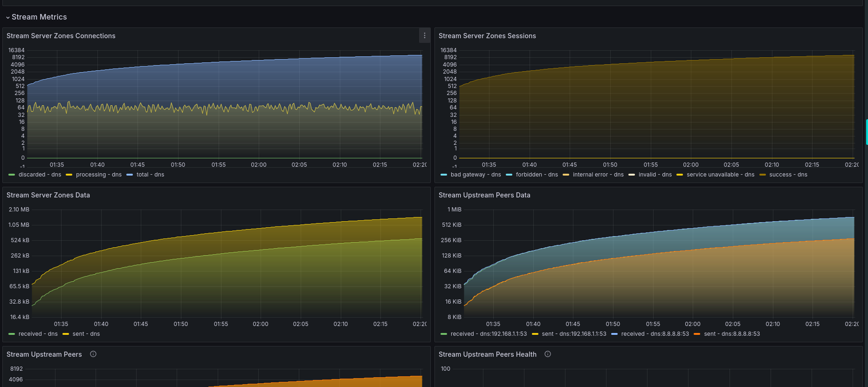Viewport: 868px width, 387px height.
Task: Open the Stream Server Zones Connections panel menu
Action: [x=424, y=35]
